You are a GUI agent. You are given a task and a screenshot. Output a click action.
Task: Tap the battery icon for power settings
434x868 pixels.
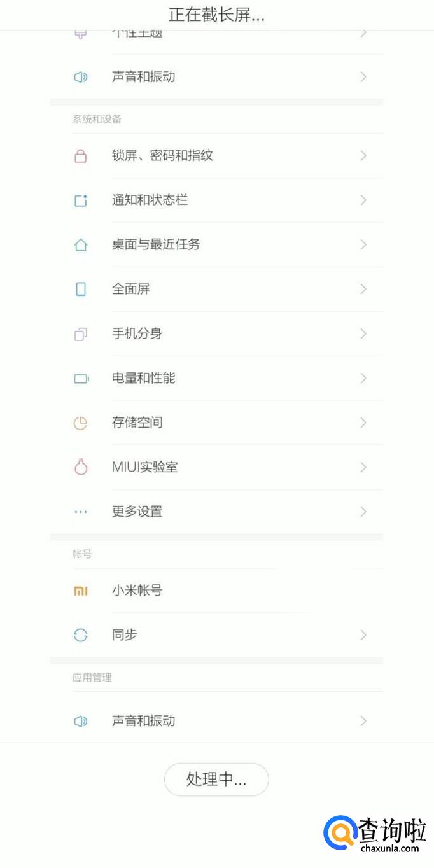point(81,379)
